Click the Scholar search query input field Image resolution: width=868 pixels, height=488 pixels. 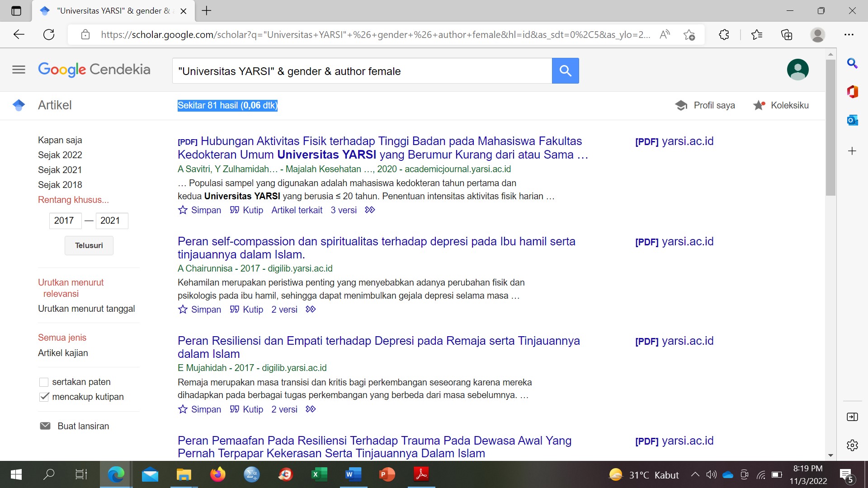(x=362, y=70)
